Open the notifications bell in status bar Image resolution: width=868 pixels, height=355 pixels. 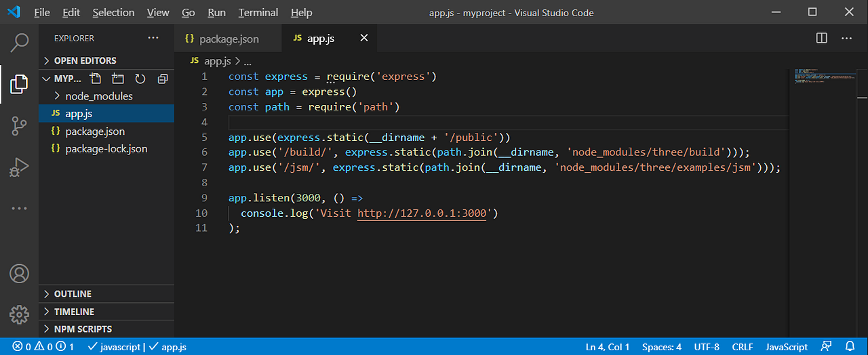click(x=850, y=347)
